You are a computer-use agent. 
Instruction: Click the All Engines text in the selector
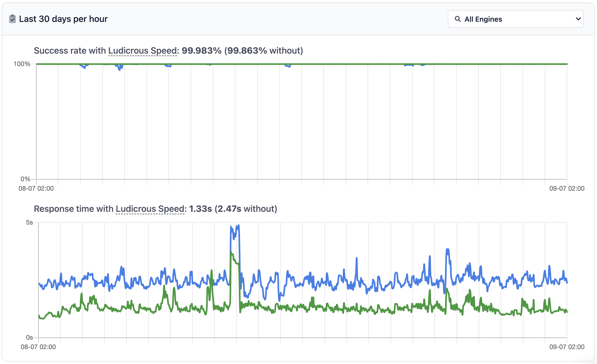(483, 19)
